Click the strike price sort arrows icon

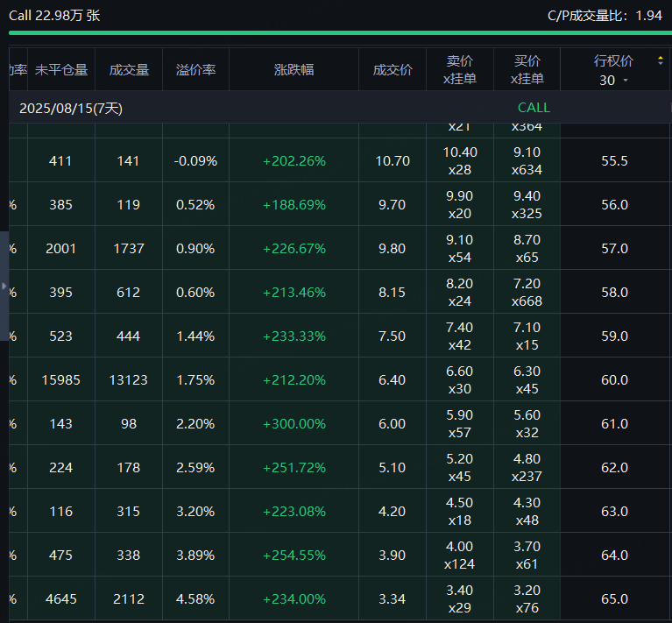point(660,60)
